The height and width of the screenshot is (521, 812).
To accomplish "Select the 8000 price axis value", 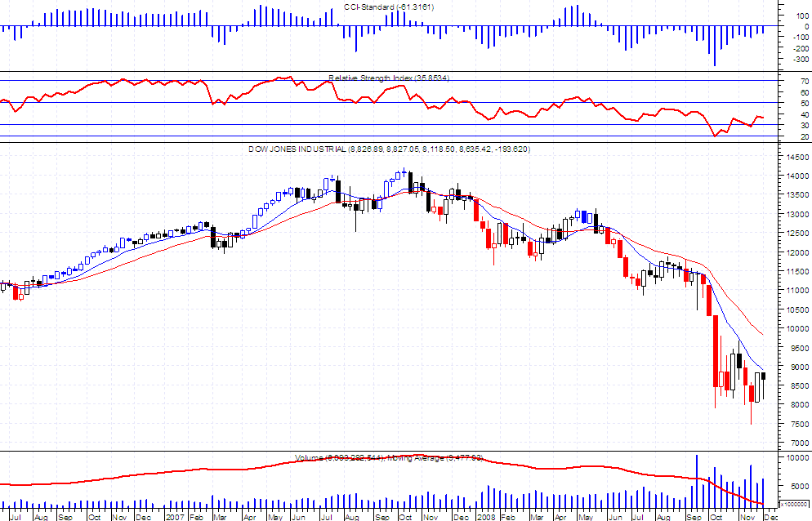I will pos(801,405).
